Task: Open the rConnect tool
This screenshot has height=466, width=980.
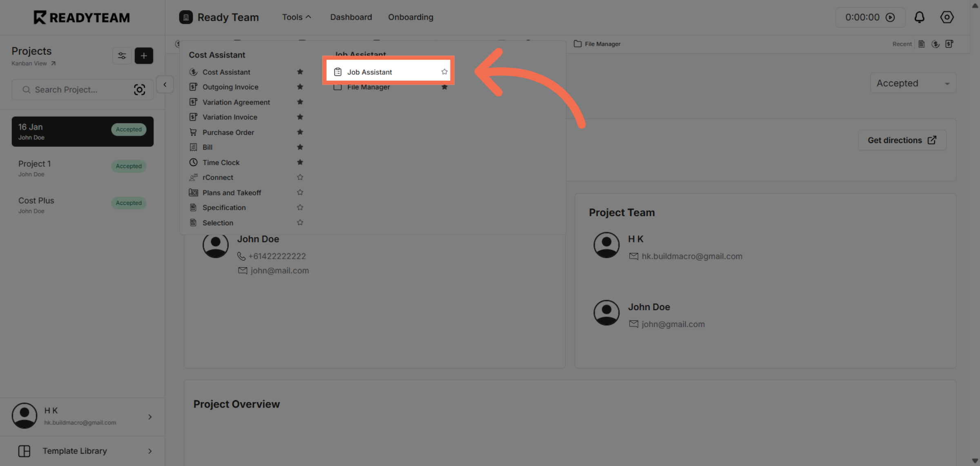Action: [218, 177]
